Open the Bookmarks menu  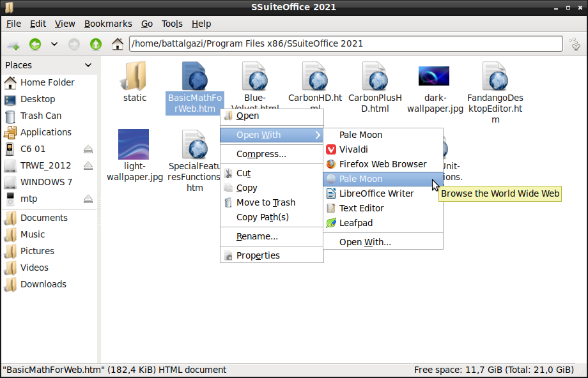pyautogui.click(x=108, y=24)
